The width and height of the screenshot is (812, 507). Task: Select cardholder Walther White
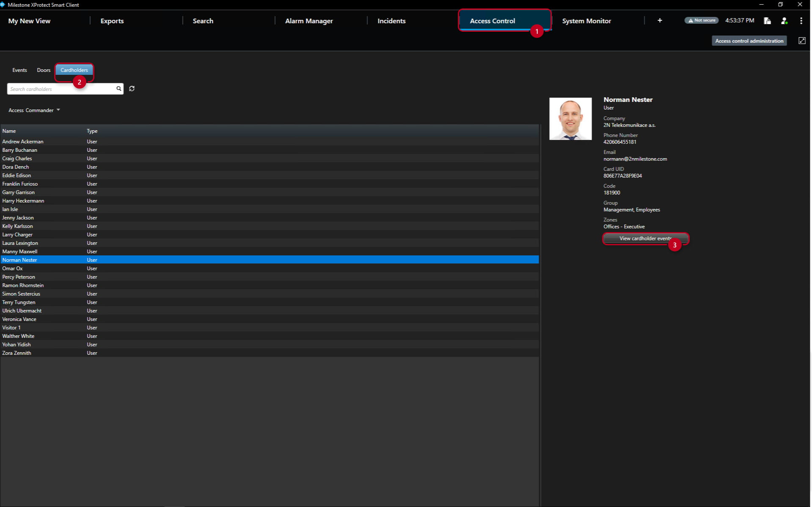[x=270, y=336]
